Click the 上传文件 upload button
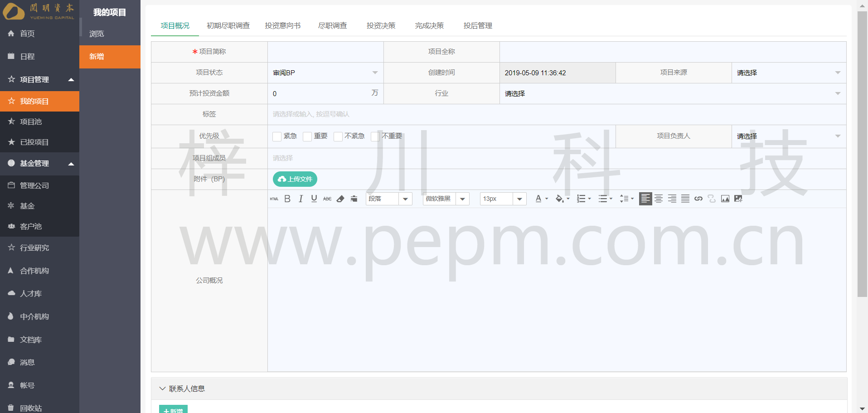The image size is (868, 413). (295, 179)
